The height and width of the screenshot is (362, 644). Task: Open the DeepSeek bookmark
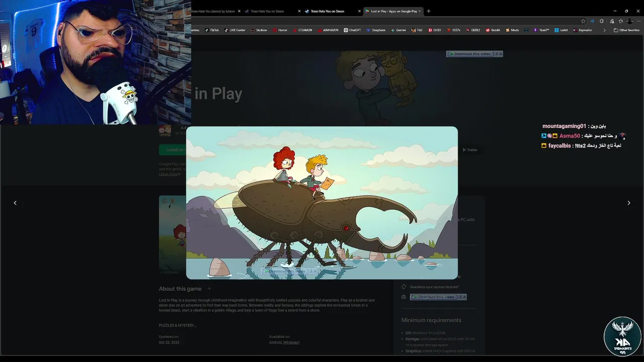(375, 30)
